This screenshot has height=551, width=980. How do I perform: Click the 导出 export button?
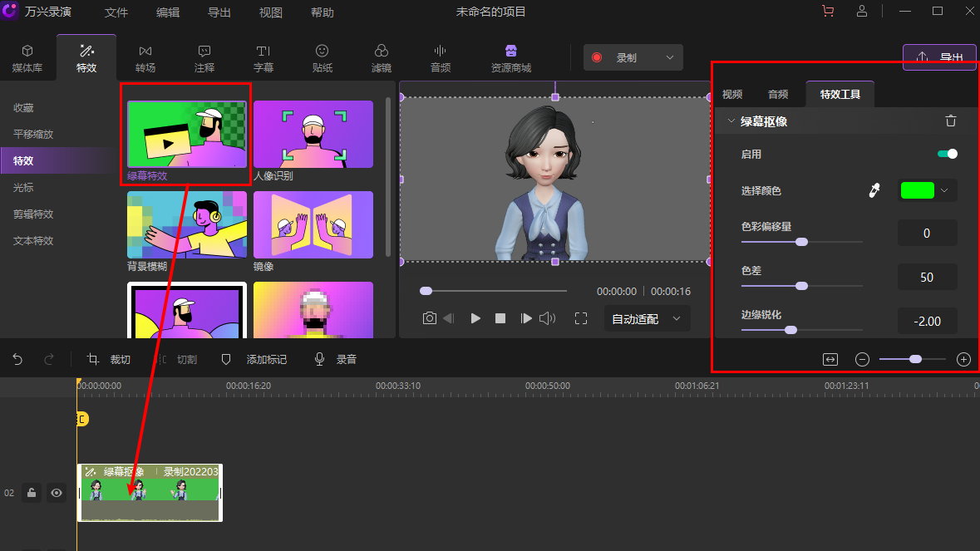tap(939, 57)
